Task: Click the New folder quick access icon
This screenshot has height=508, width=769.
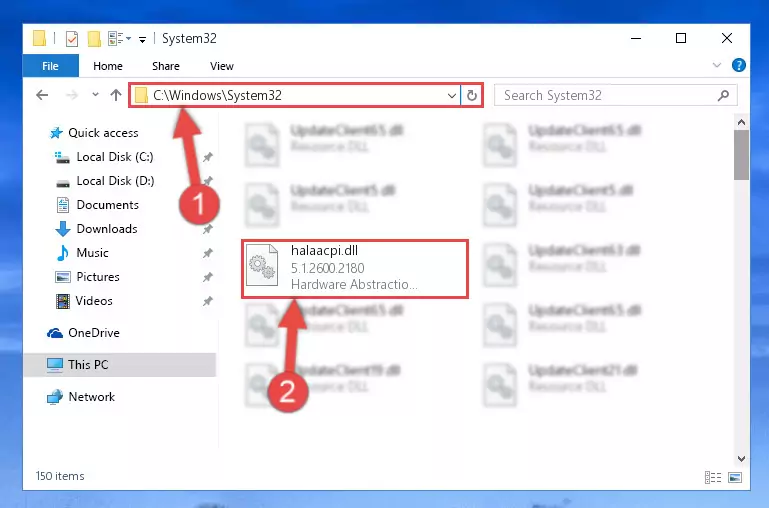Action: [94, 38]
